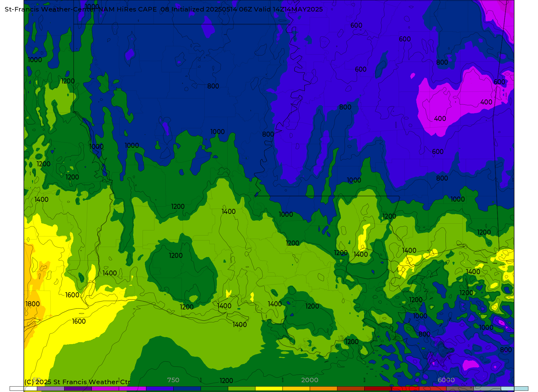The height and width of the screenshot is (392, 538).
Task: Click the magenta swatch beside dark purple
Action: pyautogui.click(x=105, y=389)
